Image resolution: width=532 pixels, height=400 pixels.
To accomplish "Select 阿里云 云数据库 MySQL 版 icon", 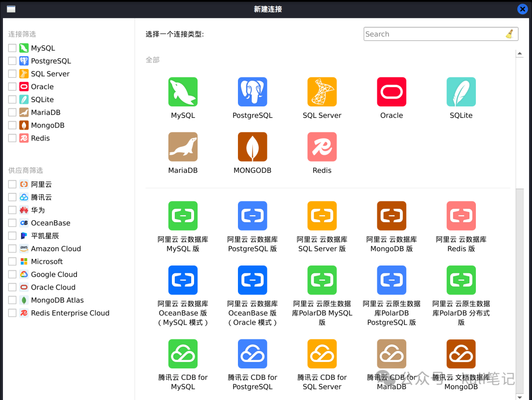I will 183,216.
